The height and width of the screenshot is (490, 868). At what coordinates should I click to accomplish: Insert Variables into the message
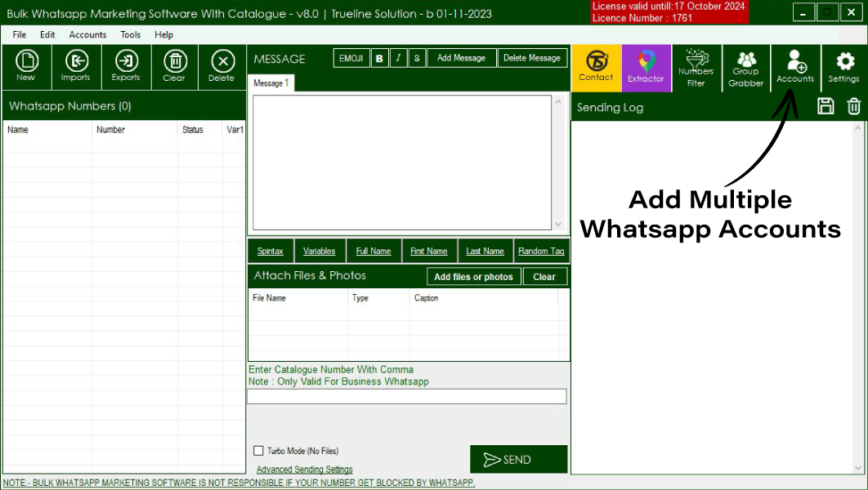pos(320,251)
